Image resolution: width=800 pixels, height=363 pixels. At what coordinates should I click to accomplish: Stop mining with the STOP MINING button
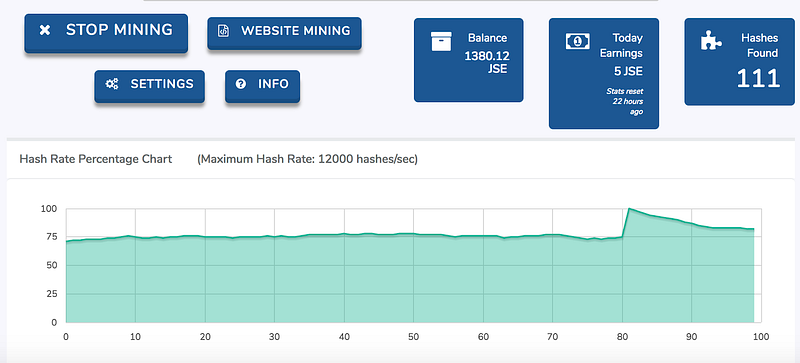106,33
